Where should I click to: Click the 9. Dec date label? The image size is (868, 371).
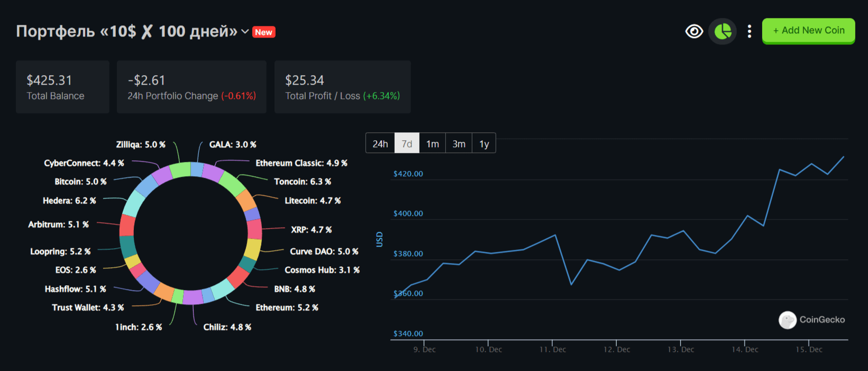(425, 349)
